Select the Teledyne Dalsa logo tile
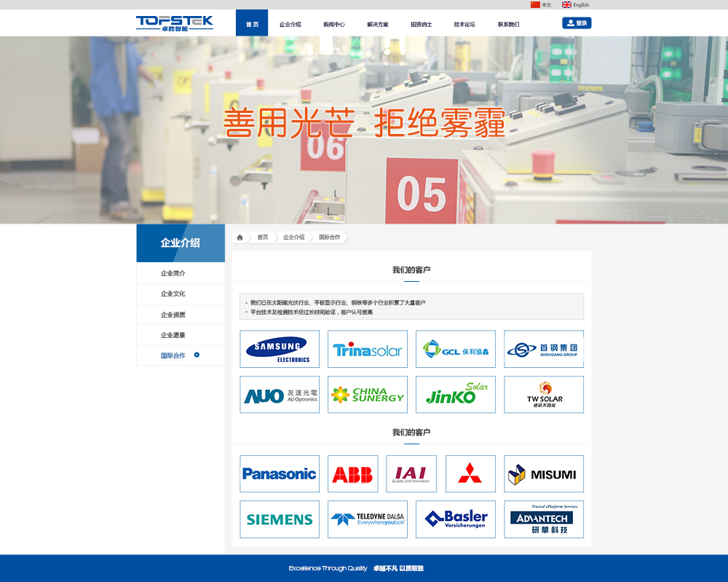 click(x=368, y=519)
